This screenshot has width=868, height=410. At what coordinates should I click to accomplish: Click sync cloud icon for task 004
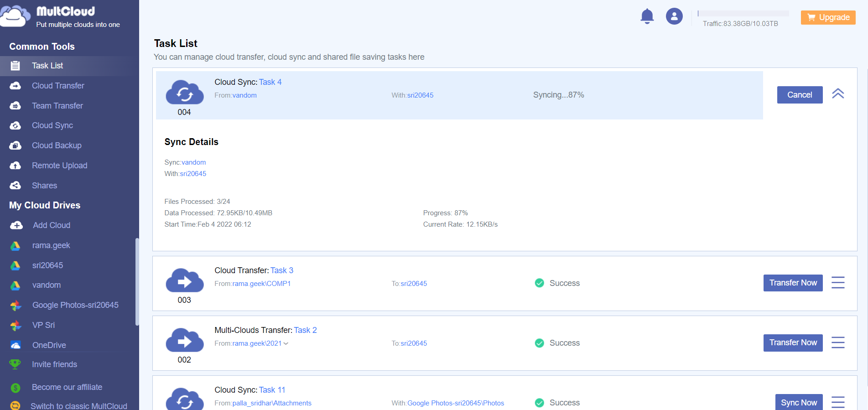(x=184, y=93)
